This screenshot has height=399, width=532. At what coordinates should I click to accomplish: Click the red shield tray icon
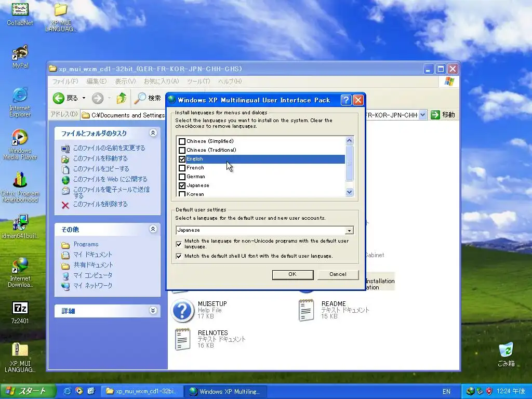click(489, 391)
